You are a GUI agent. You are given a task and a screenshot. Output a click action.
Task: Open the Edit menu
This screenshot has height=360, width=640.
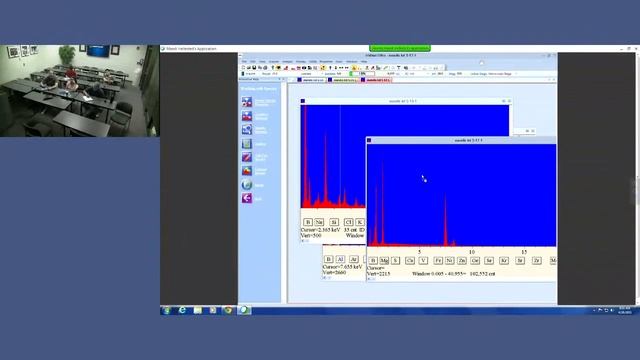(253, 62)
